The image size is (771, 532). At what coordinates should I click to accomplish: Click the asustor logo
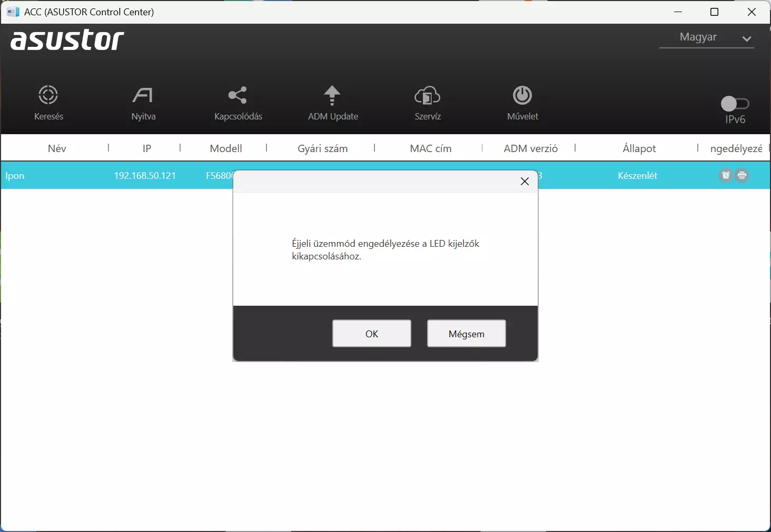[67, 40]
